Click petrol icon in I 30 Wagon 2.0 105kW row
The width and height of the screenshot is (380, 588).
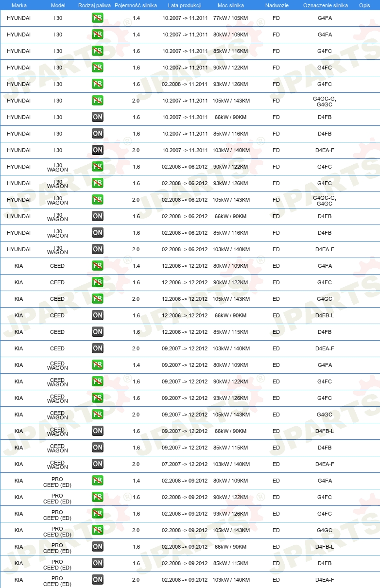(98, 200)
